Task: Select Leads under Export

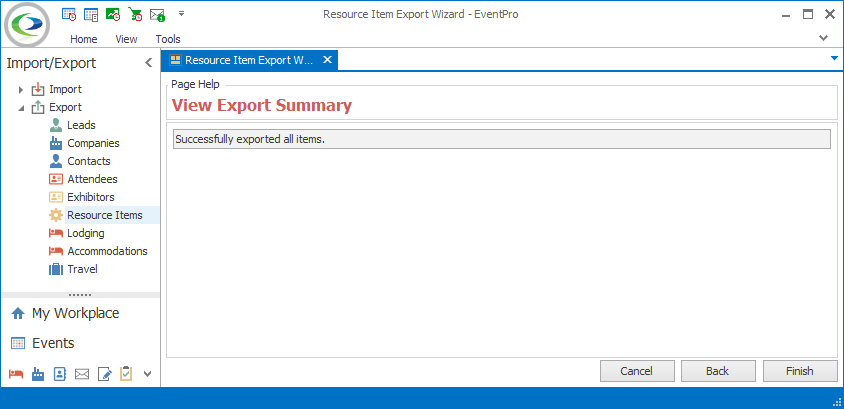Action: [81, 125]
